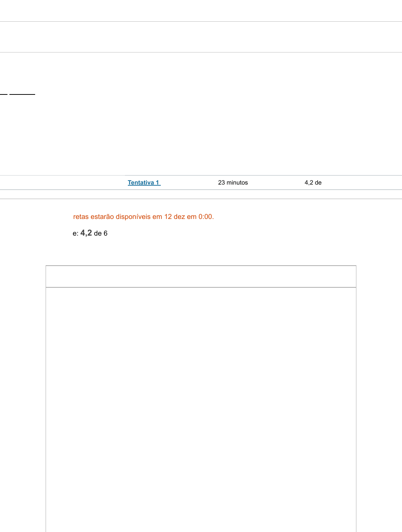
Task: Click the orange availability message text
Action: tap(143, 217)
